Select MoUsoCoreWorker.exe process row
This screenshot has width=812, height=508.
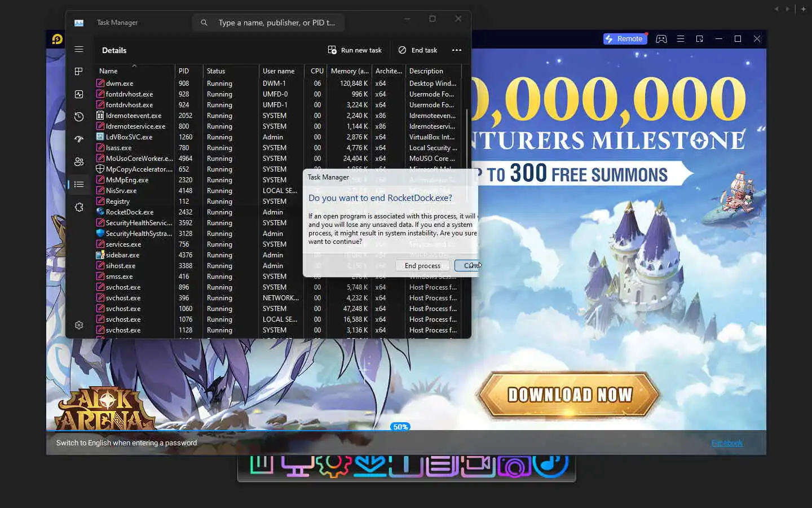(x=278, y=159)
